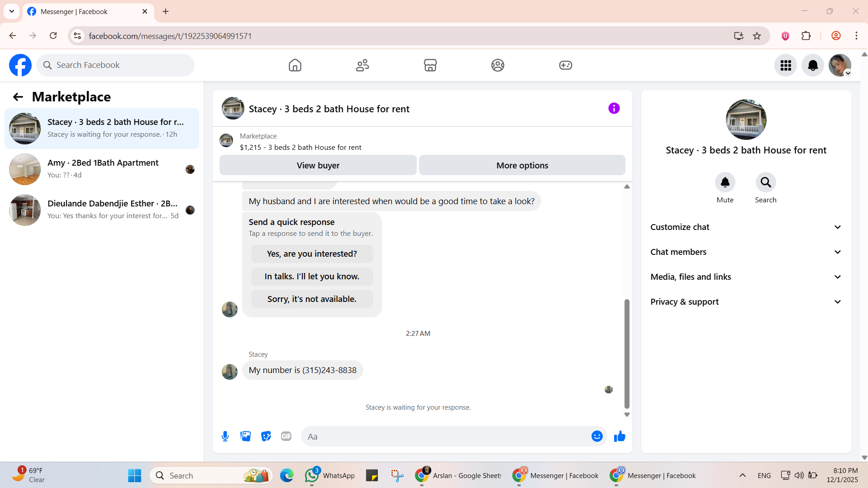Open the Groups icon in top navigation
The height and width of the screenshot is (488, 868).
(498, 65)
